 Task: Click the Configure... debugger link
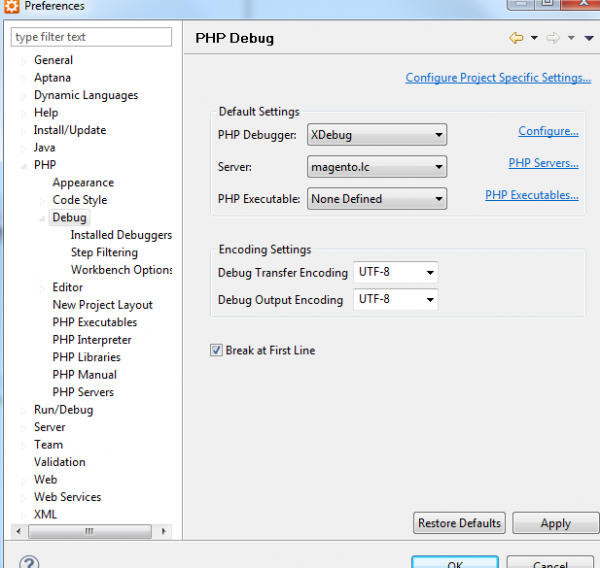point(548,131)
